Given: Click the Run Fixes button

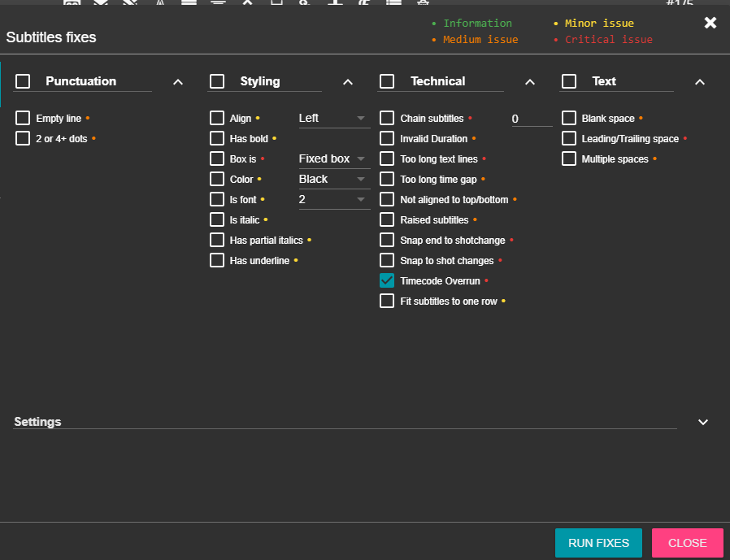Looking at the screenshot, I should [598, 543].
